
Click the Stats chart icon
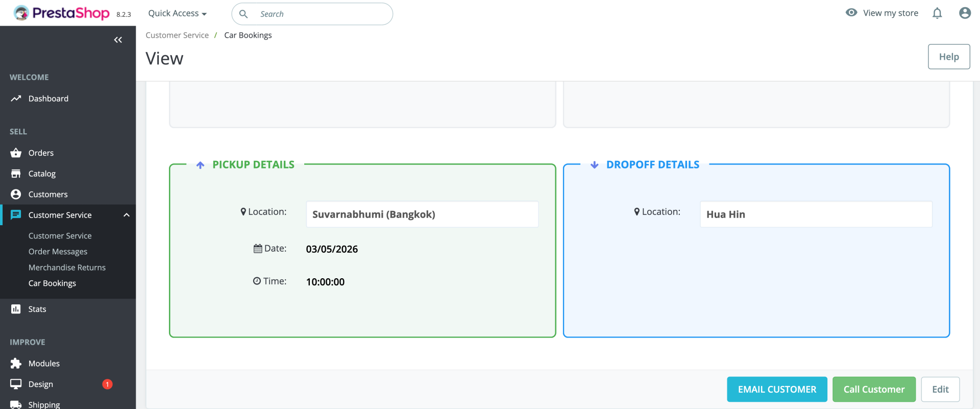point(16,309)
